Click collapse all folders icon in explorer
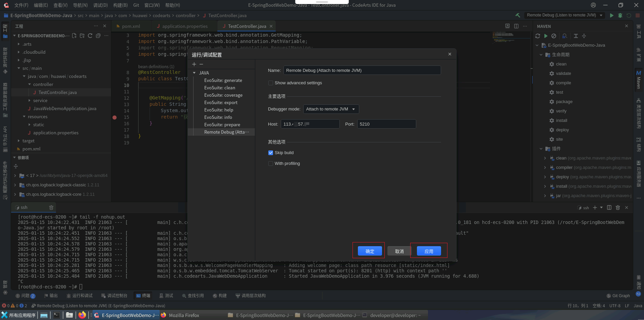 point(98,36)
